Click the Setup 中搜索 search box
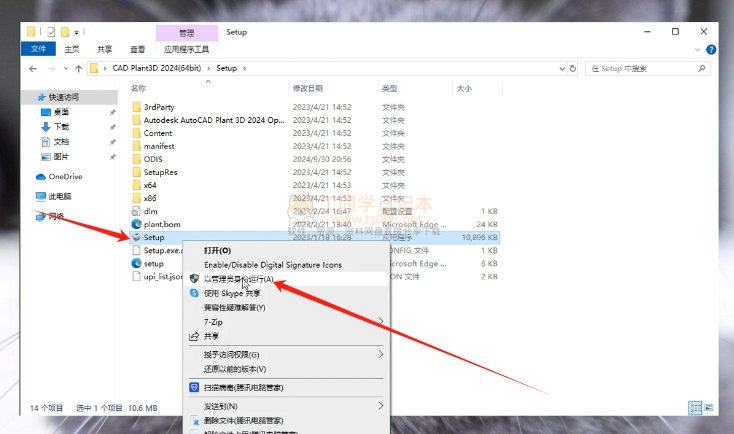The width and height of the screenshot is (734, 434). click(648, 68)
